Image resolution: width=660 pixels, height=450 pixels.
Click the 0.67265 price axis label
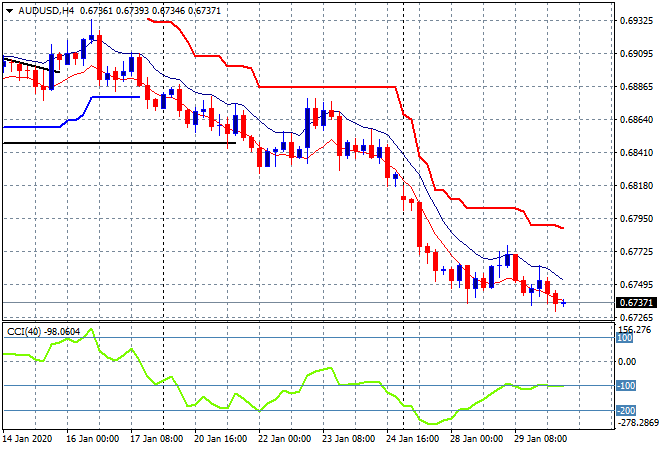tap(636, 317)
